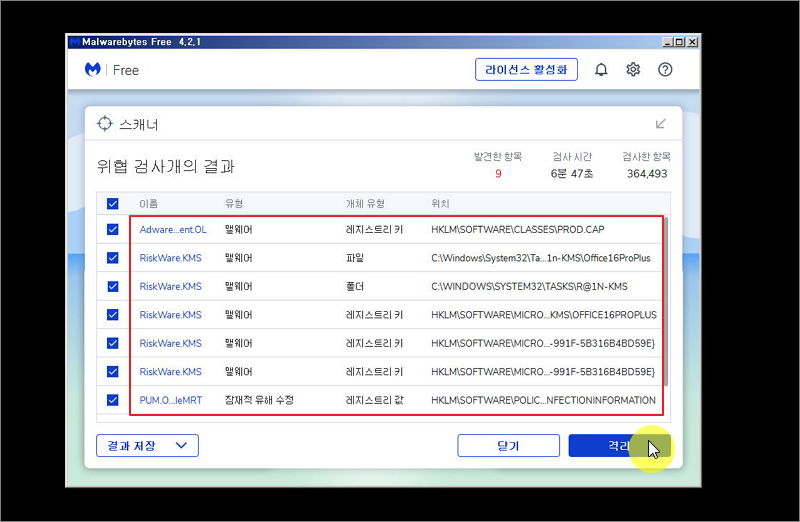Click the scanned items value 364,493
Viewport: 800px width, 522px height.
(x=647, y=173)
